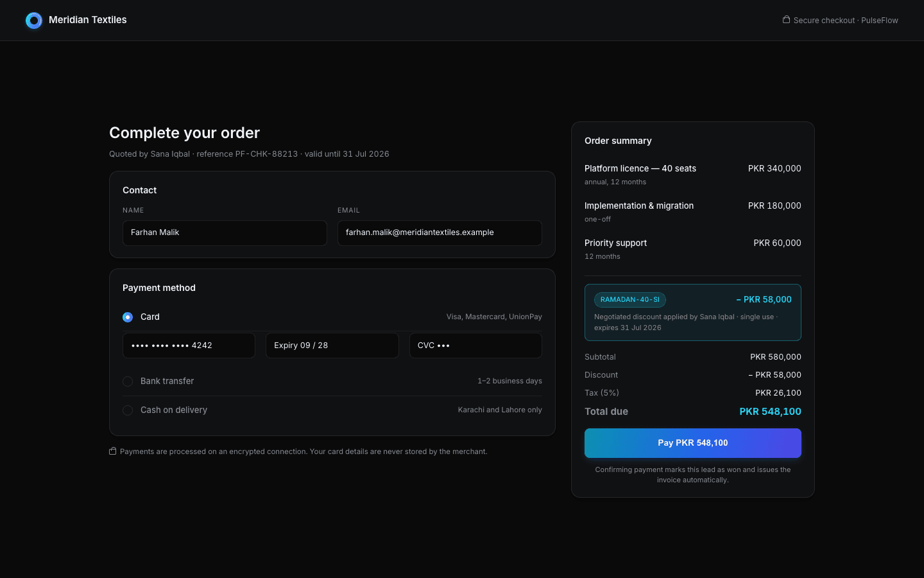Click the Discount row label
This screenshot has width=924, height=578.
[601, 375]
